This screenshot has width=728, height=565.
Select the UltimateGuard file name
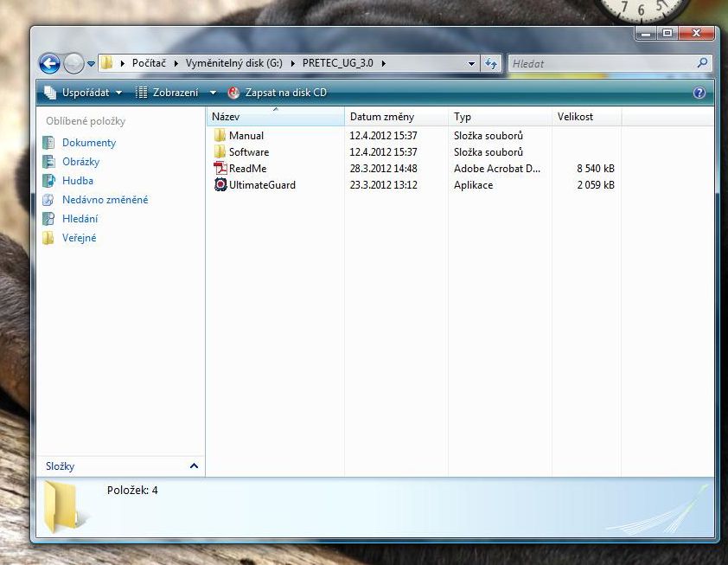[x=262, y=185]
